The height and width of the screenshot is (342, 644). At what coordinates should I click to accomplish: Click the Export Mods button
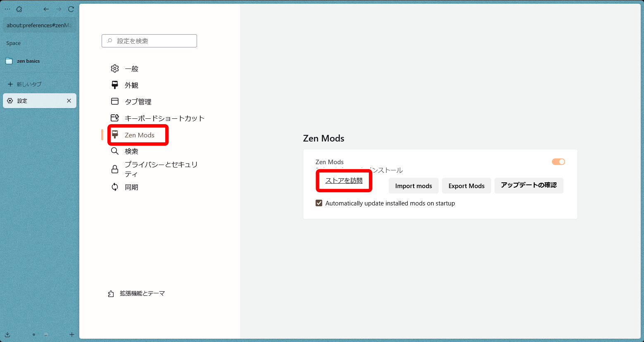coord(466,186)
